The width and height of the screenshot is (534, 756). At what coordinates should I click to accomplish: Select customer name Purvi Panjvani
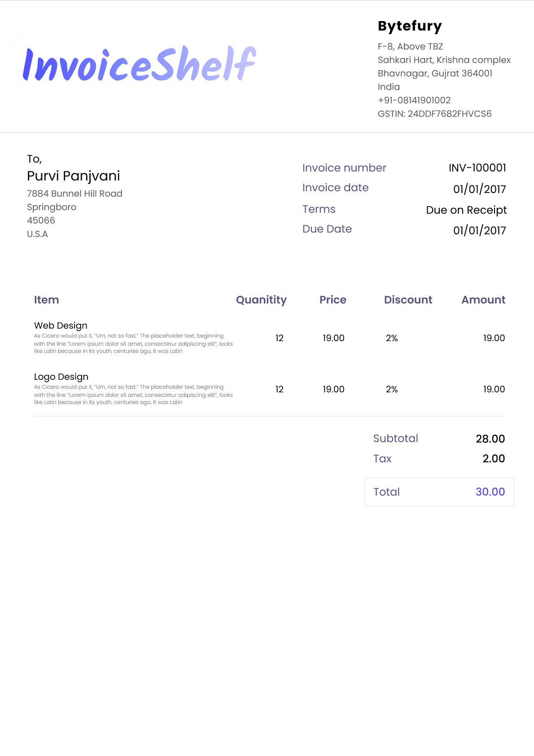[74, 176]
